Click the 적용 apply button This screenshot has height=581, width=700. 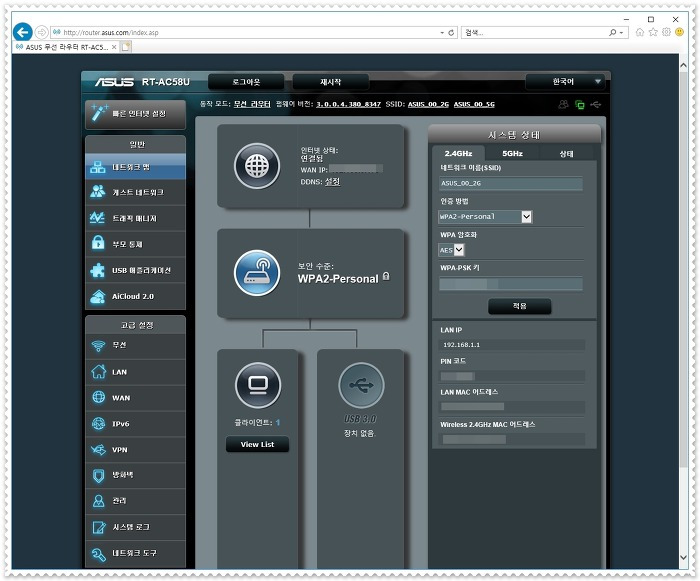[x=519, y=306]
